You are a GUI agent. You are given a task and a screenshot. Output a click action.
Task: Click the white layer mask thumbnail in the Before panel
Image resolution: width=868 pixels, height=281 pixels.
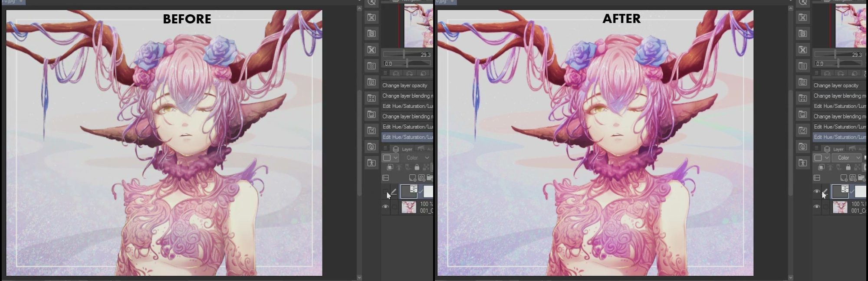coord(428,191)
